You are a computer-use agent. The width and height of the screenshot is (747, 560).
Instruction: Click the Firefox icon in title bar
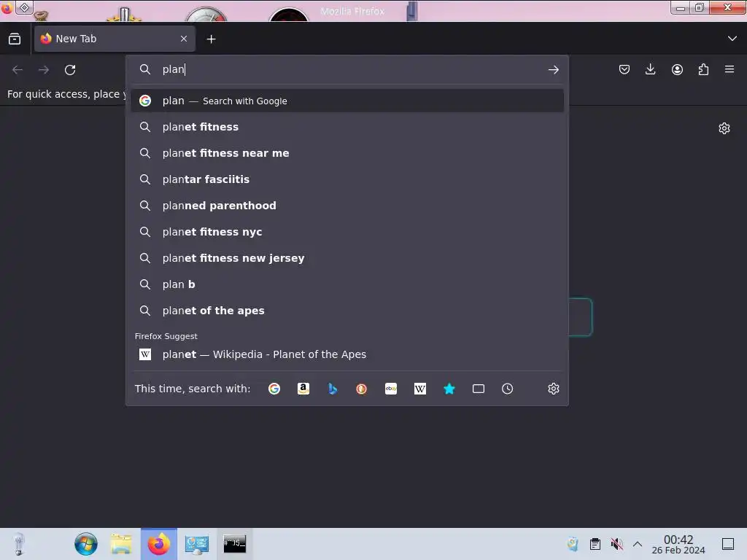(x=7, y=8)
